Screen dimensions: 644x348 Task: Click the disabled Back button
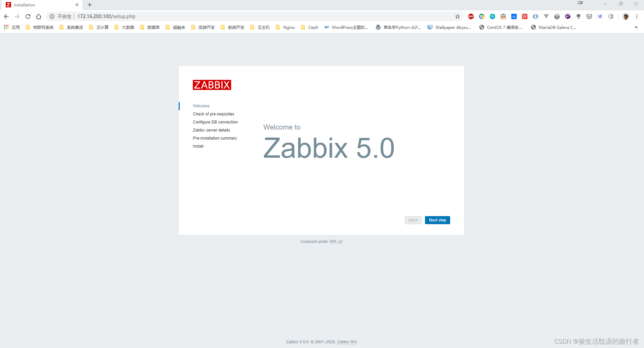(x=413, y=220)
